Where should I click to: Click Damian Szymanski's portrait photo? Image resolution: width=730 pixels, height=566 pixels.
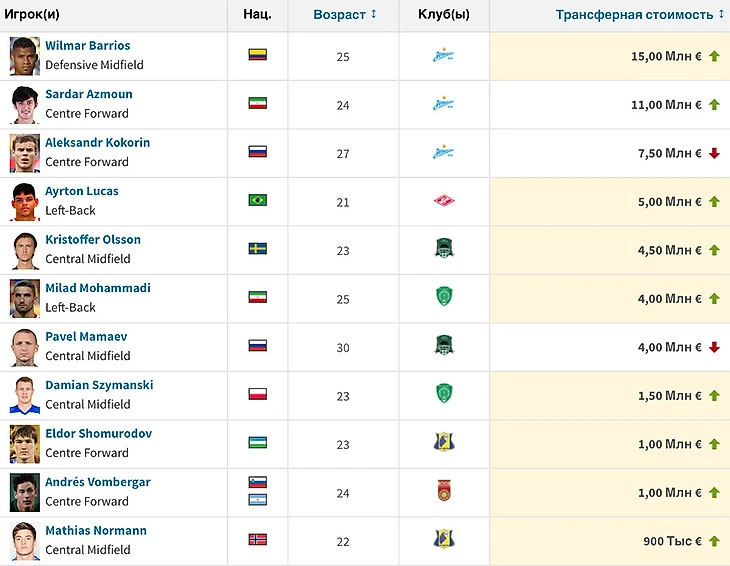tap(24, 395)
